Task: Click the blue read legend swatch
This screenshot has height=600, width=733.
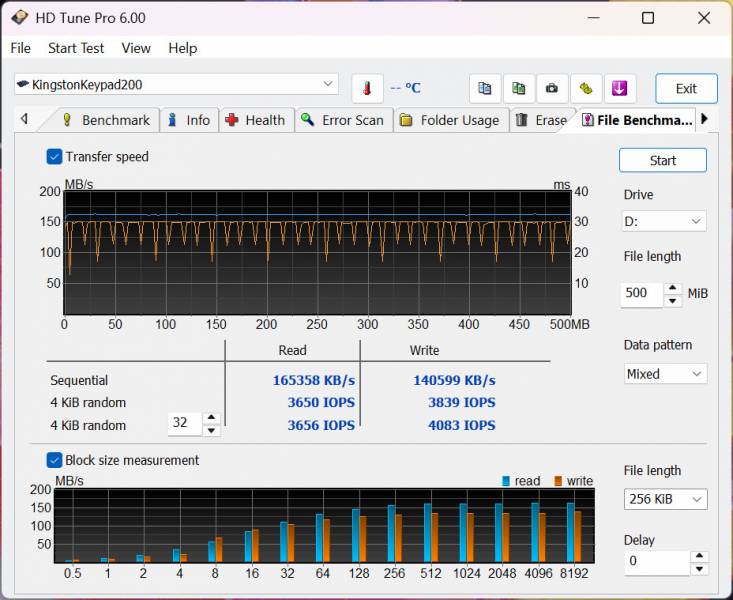Action: pyautogui.click(x=505, y=481)
